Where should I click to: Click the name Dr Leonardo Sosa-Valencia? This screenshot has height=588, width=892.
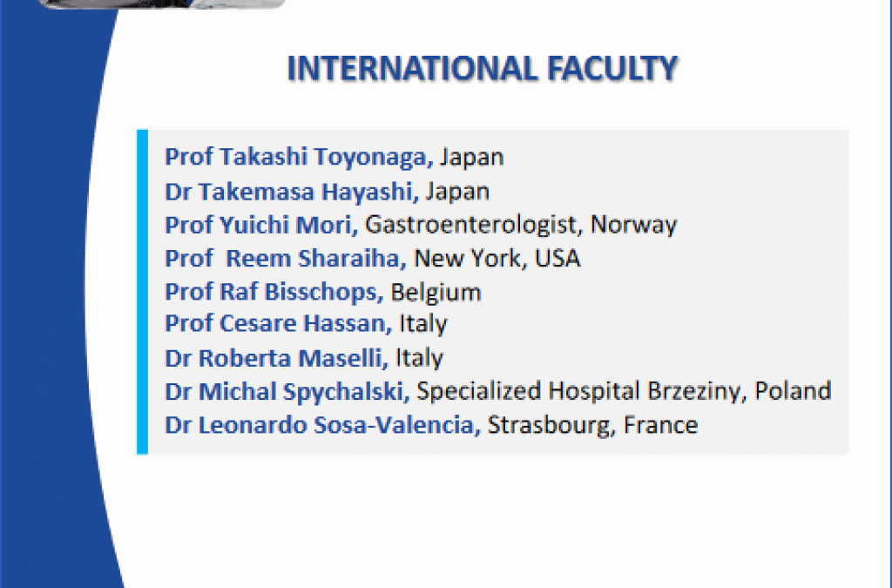[322, 425]
